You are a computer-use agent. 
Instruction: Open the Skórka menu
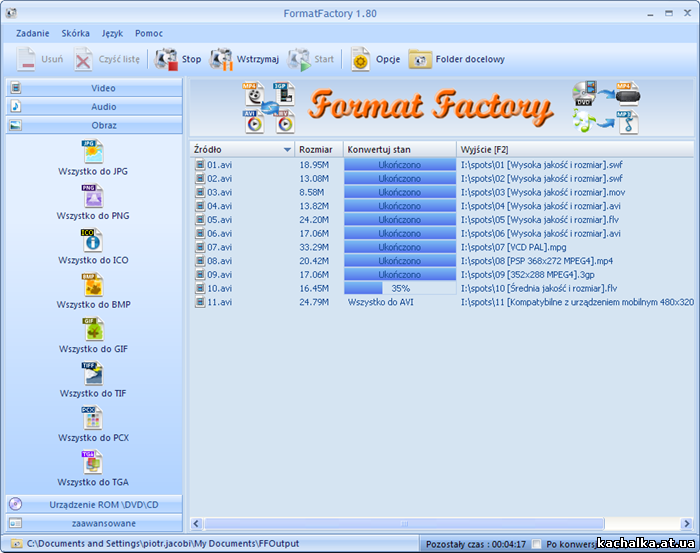point(75,33)
